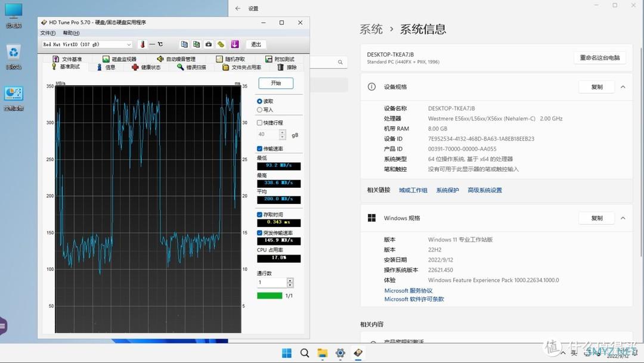Image resolution: width=644 pixels, height=363 pixels.
Task: Click the Settings gear icon on taskbar
Action: 340,353
